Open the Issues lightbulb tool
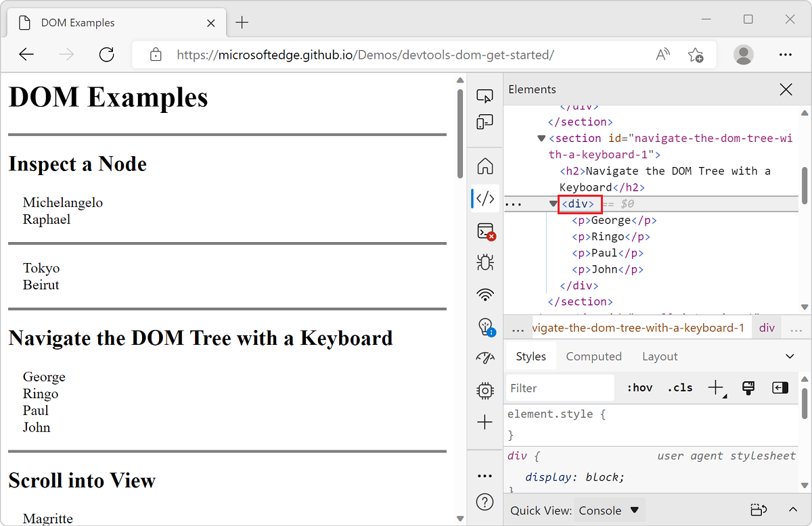 point(484,327)
